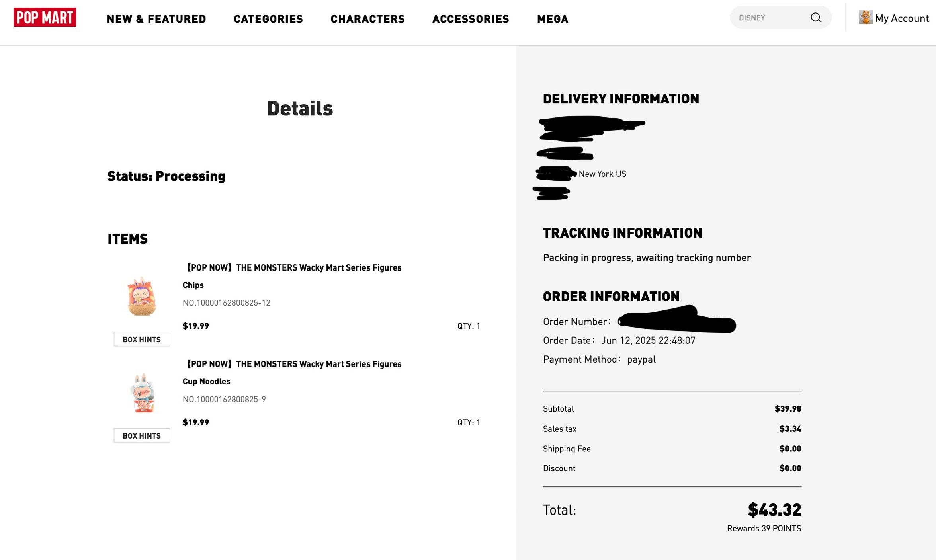
Task: Click the Rewards 39 POINTS text
Action: (x=764, y=528)
